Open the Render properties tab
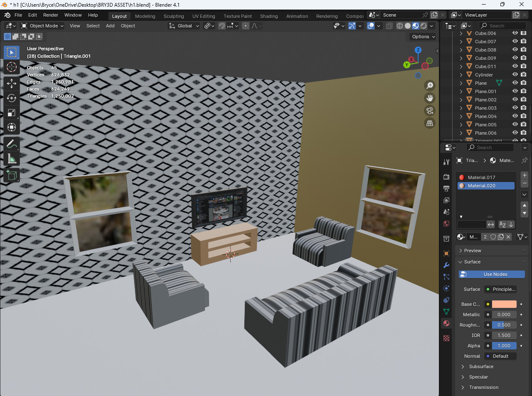Viewport: 532px width, 396px height. tap(446, 177)
